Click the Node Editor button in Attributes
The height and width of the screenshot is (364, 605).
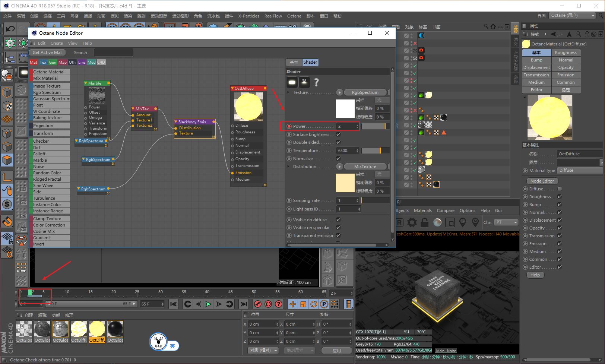[542, 181]
